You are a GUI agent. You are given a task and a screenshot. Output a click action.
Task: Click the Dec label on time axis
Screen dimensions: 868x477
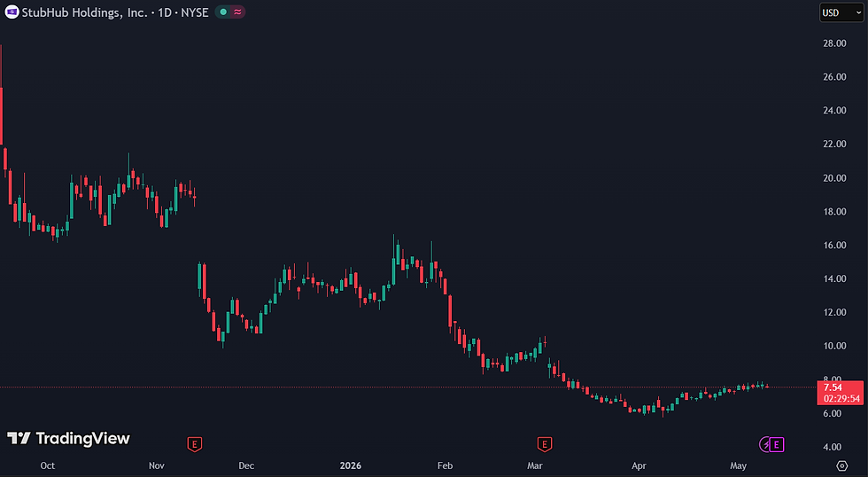coord(246,465)
